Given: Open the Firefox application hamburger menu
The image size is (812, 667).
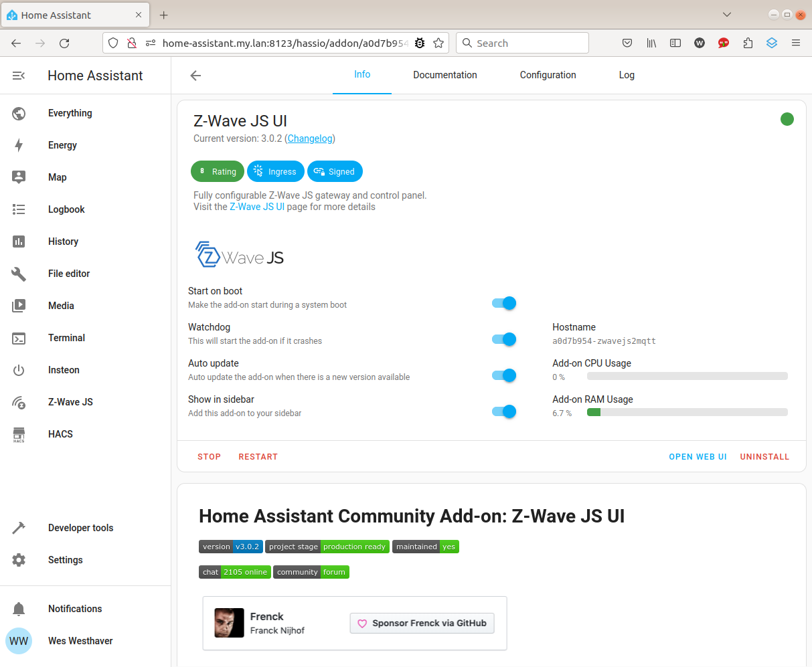Looking at the screenshot, I should (796, 43).
